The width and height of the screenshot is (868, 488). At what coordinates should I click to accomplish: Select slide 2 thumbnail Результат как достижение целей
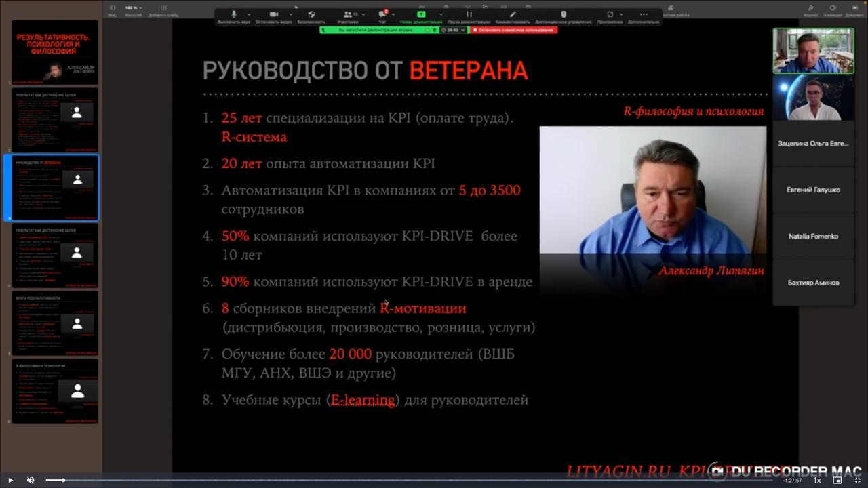54,120
